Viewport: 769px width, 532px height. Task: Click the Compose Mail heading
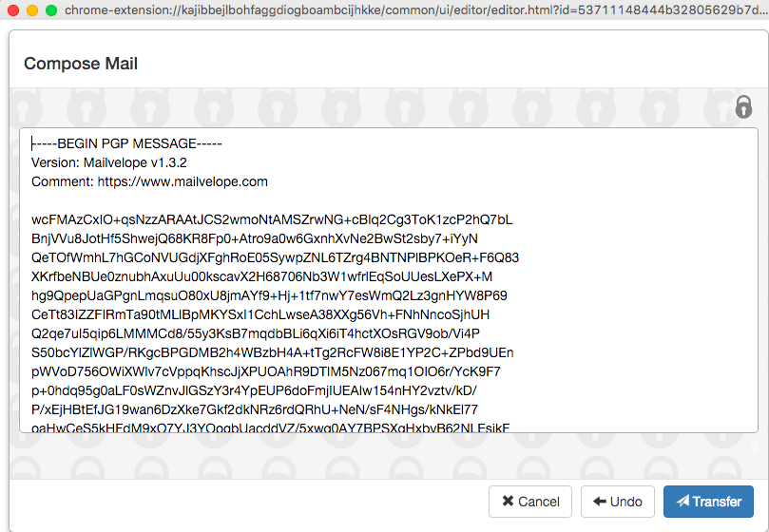[x=81, y=64]
